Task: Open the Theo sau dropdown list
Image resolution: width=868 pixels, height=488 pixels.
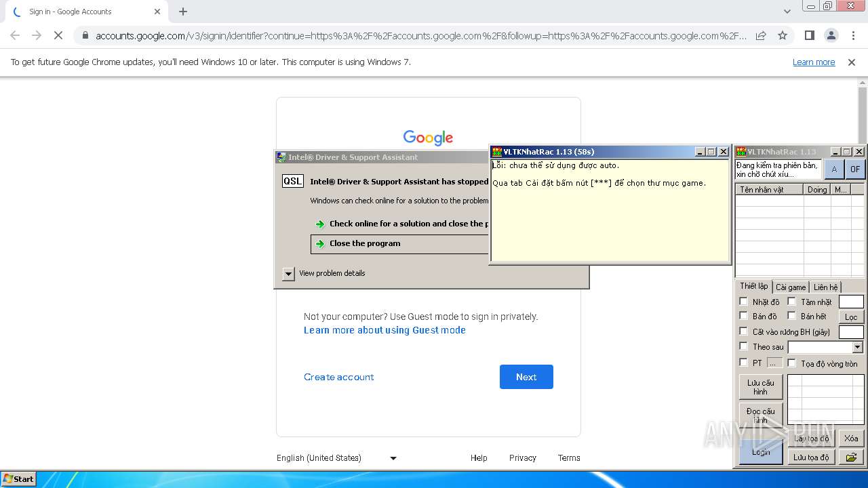Action: (857, 347)
